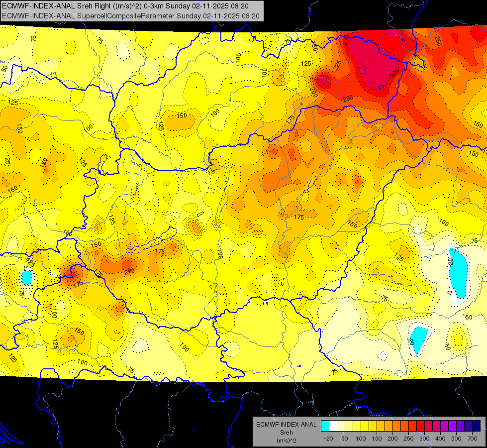
Task: Click the legend title ECMWF-INDEX-ANAL
Action: (x=287, y=425)
